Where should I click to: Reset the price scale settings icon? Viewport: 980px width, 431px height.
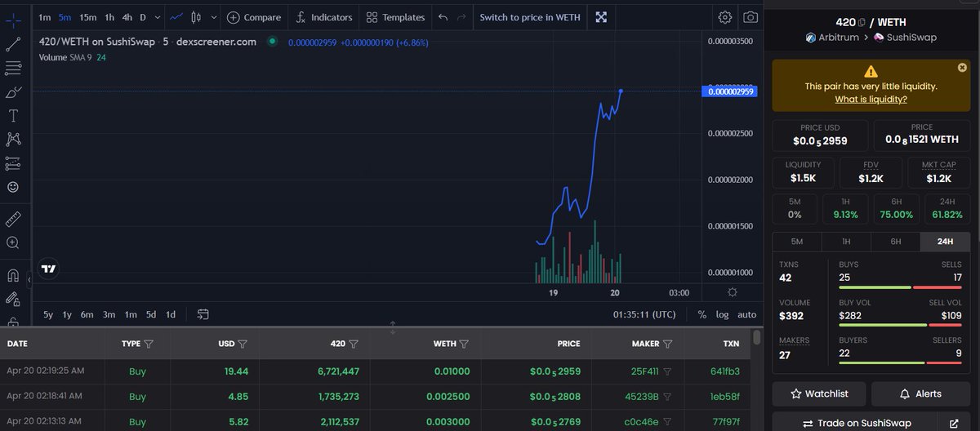pyautogui.click(x=732, y=293)
